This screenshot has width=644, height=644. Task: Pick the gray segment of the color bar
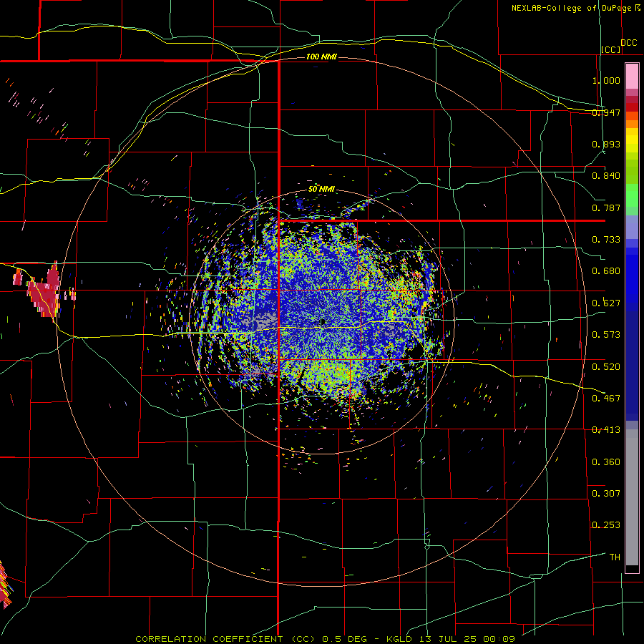click(x=632, y=497)
